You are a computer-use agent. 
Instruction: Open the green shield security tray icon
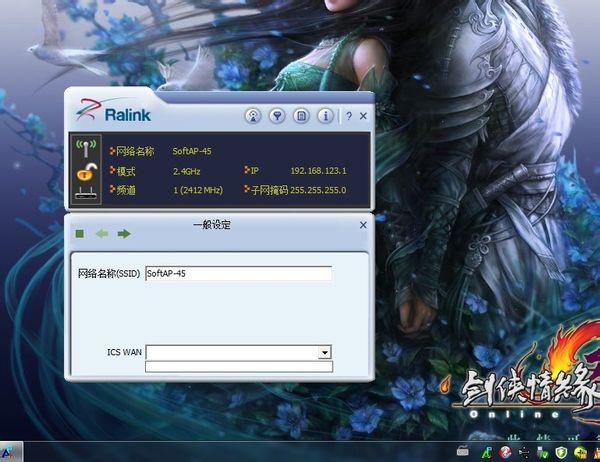[x=561, y=453]
